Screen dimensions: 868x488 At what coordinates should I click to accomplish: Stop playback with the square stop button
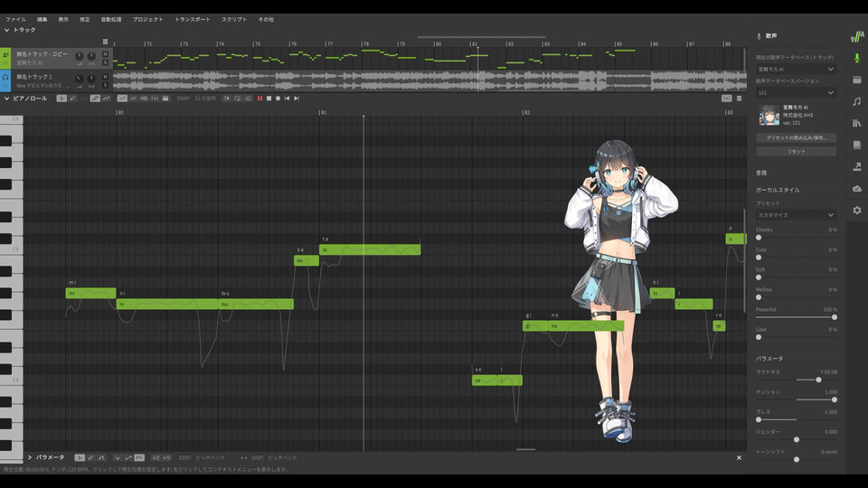click(269, 99)
